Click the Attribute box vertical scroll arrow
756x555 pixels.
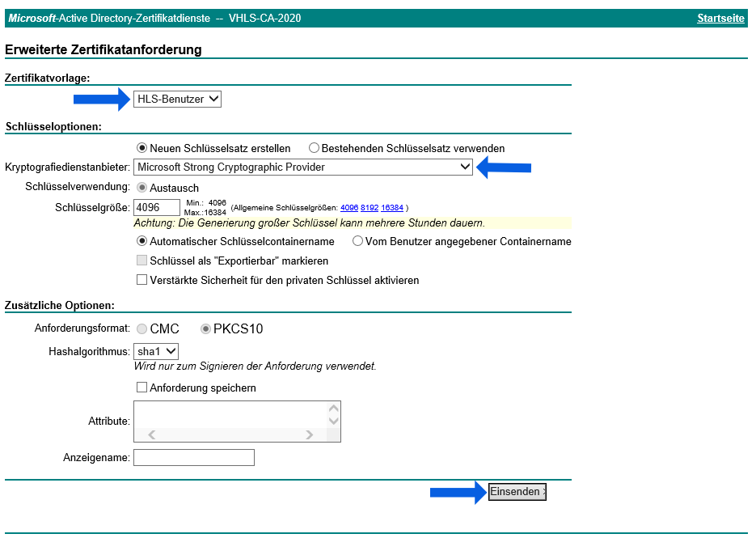pos(333,407)
